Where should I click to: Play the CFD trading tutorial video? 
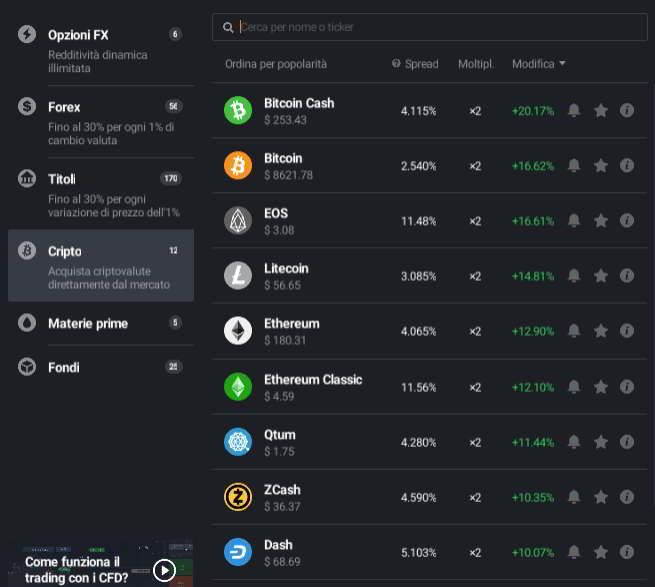[x=165, y=570]
